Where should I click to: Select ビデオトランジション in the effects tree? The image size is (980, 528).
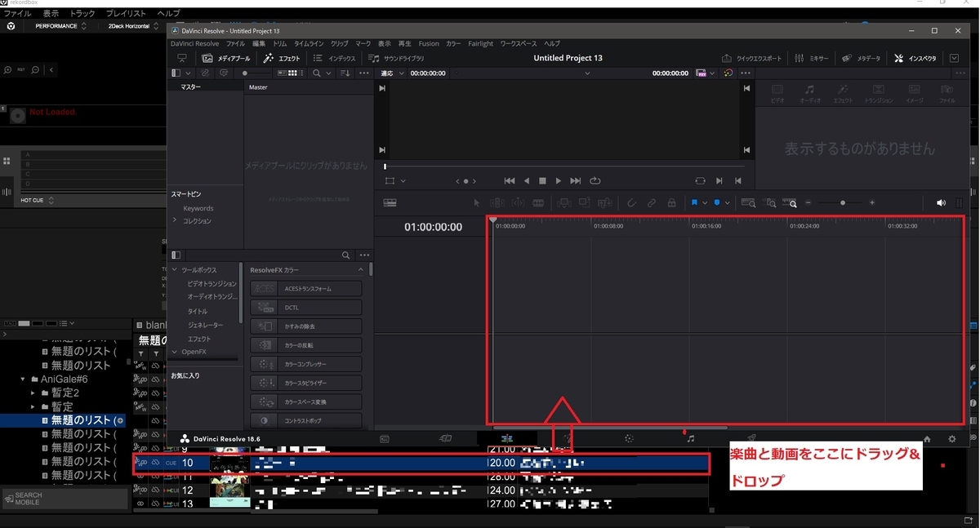(x=212, y=283)
